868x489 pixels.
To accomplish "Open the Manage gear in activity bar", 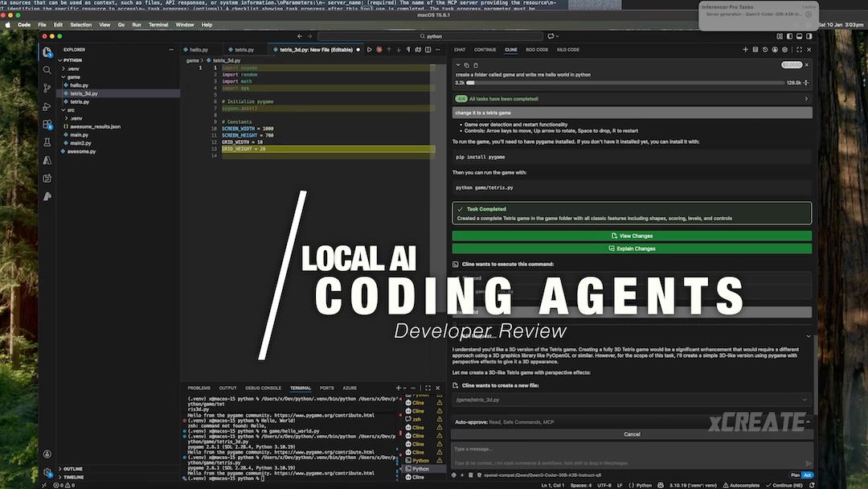I will [x=47, y=472].
